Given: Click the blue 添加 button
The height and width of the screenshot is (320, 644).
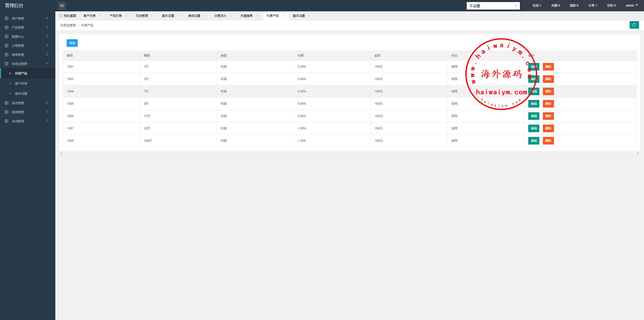Looking at the screenshot, I should click(72, 43).
